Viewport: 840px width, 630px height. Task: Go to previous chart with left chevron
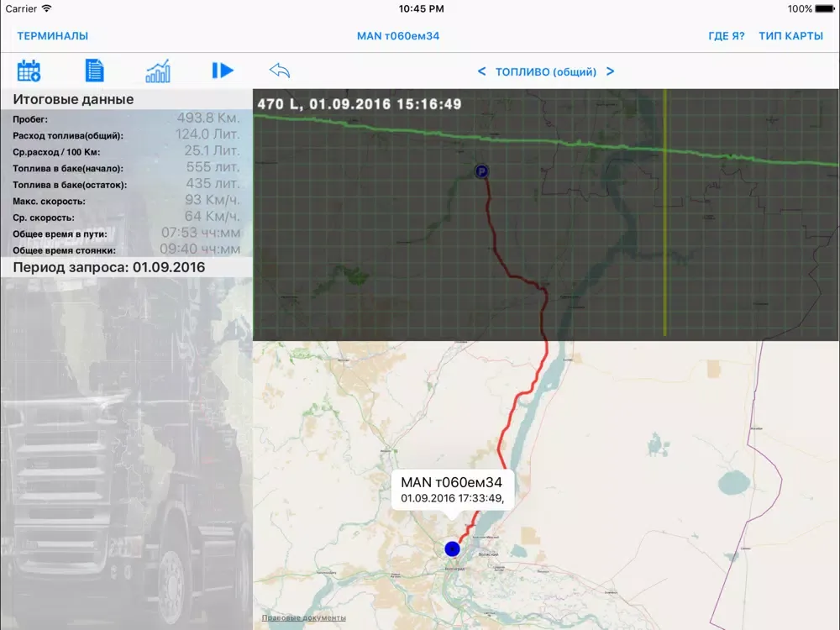(x=481, y=71)
